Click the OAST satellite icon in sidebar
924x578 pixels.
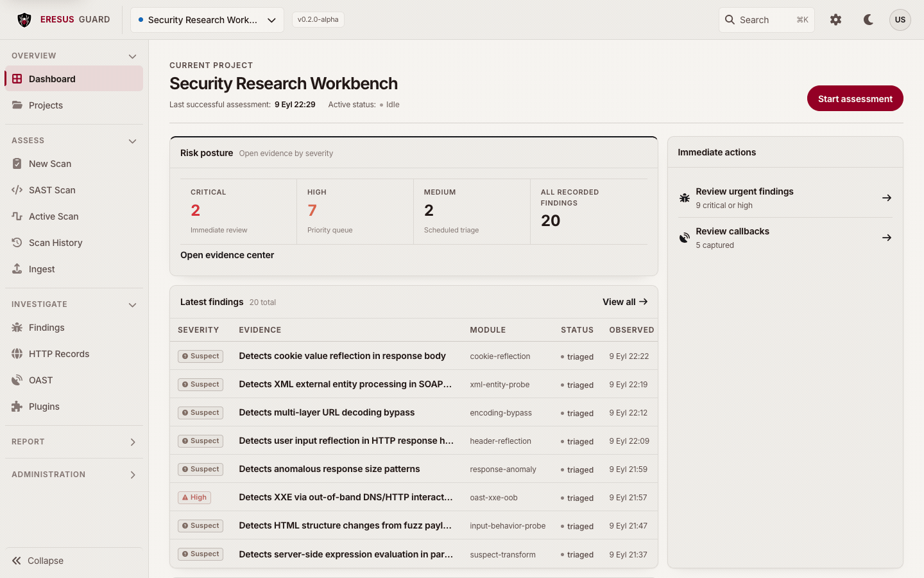click(17, 380)
